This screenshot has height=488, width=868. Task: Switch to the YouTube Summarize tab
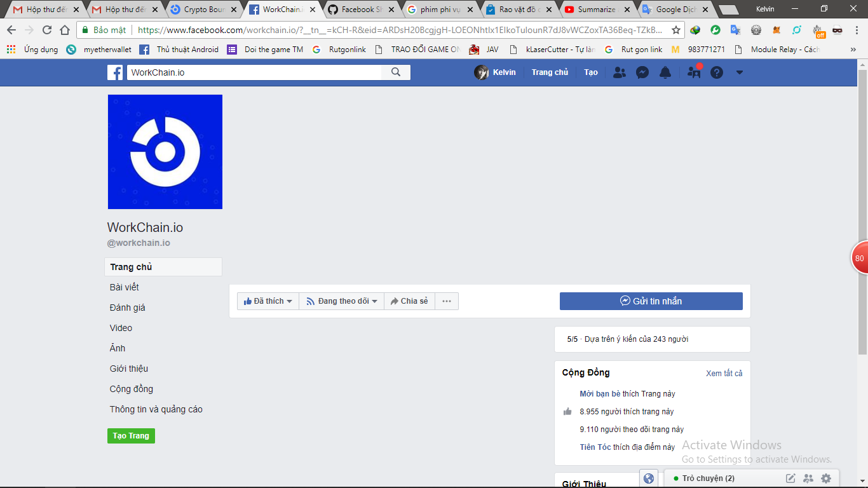pos(599,10)
